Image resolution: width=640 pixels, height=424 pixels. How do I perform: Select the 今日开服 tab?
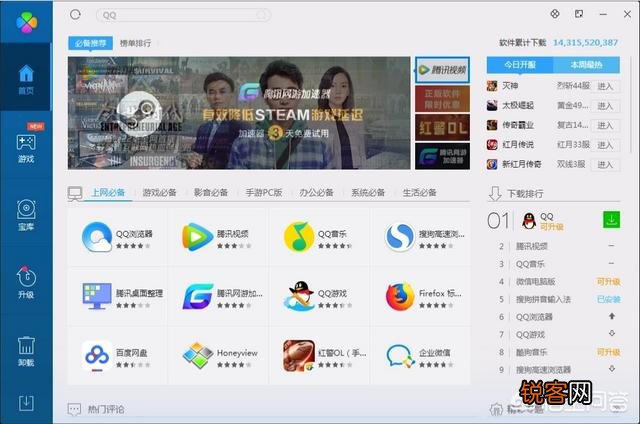click(520, 65)
